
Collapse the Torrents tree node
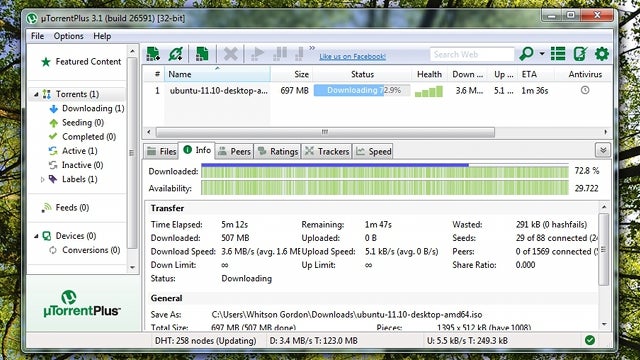point(36,94)
